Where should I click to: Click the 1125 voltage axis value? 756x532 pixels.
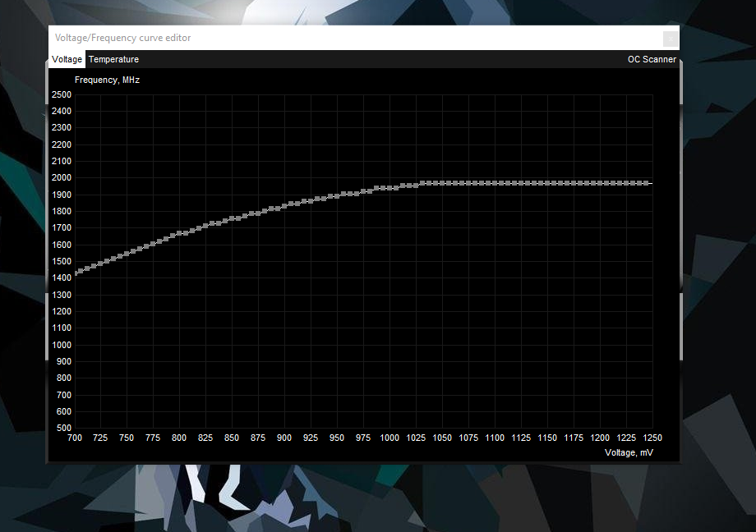[x=521, y=438]
